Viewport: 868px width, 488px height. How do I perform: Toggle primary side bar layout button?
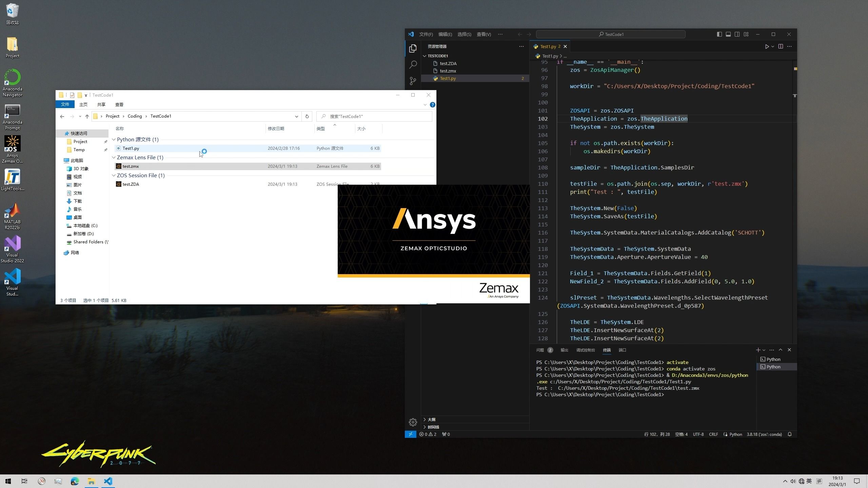719,34
